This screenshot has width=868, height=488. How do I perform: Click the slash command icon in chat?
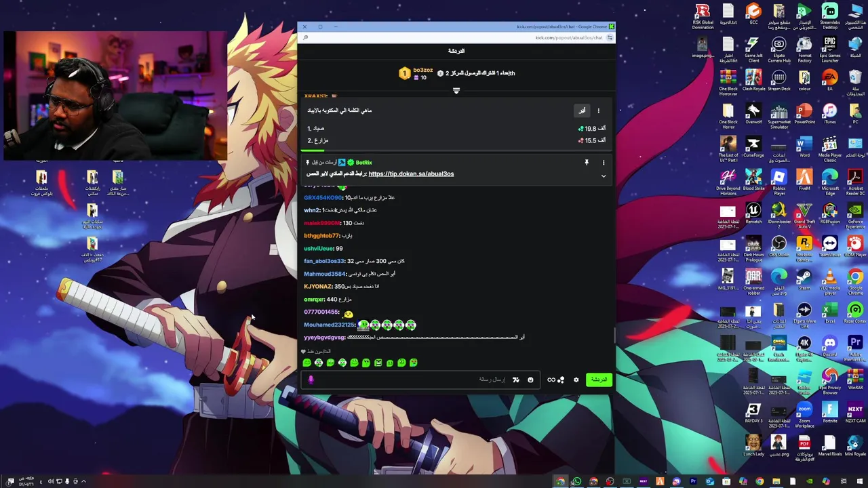[x=516, y=380]
